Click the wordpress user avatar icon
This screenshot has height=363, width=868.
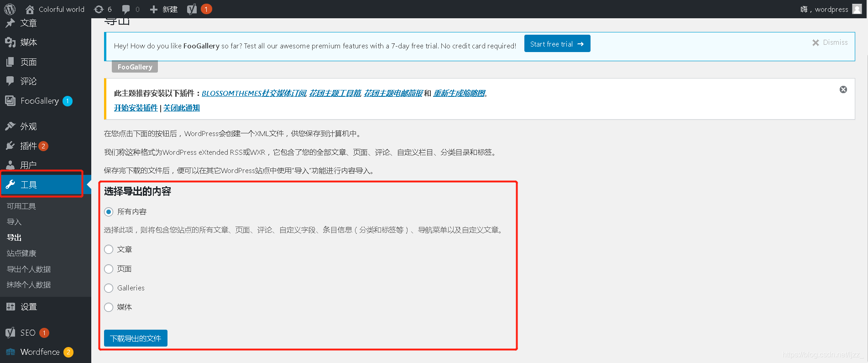pos(857,9)
